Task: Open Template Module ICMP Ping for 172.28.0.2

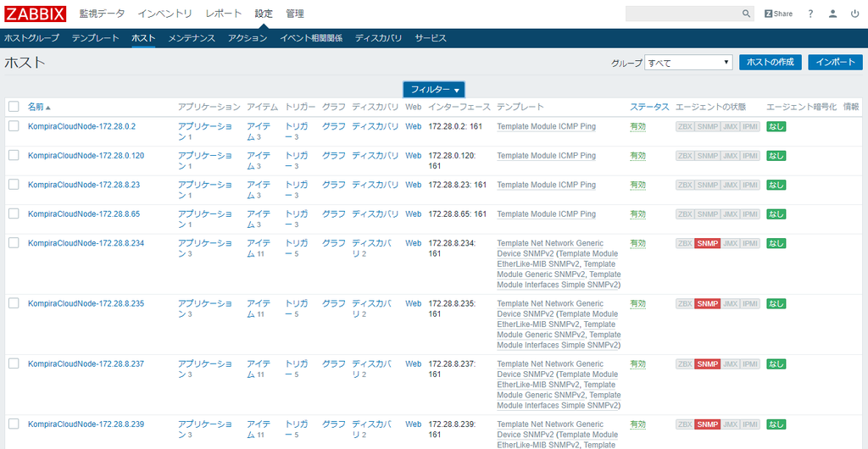Action: [x=547, y=126]
